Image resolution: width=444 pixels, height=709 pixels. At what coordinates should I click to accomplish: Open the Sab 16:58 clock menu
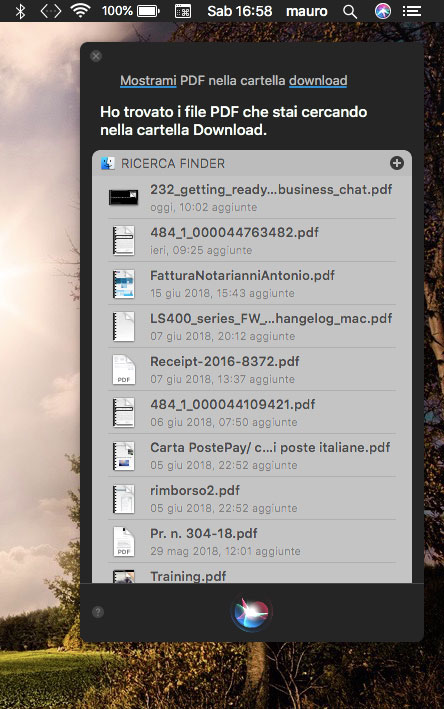coord(240,11)
